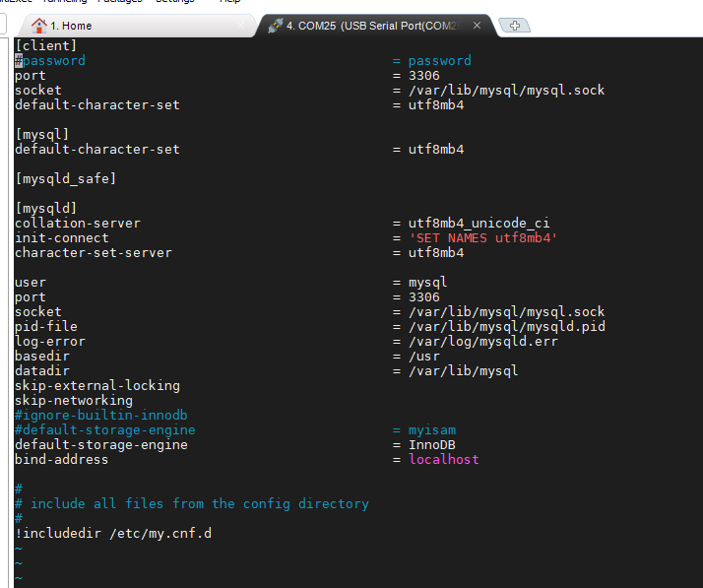703x588 pixels.
Task: Click the house icon on Home tab
Action: [x=39, y=26]
